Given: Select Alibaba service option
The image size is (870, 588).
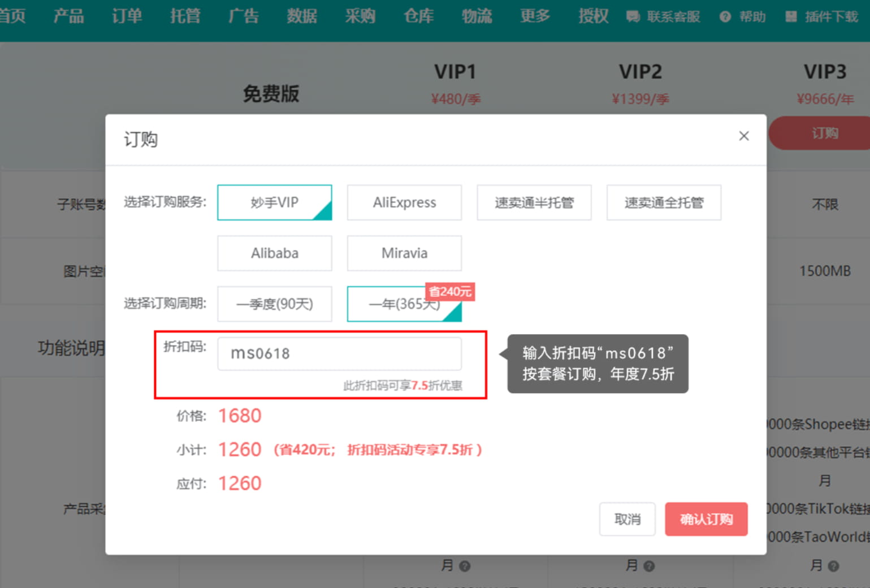Looking at the screenshot, I should [275, 253].
